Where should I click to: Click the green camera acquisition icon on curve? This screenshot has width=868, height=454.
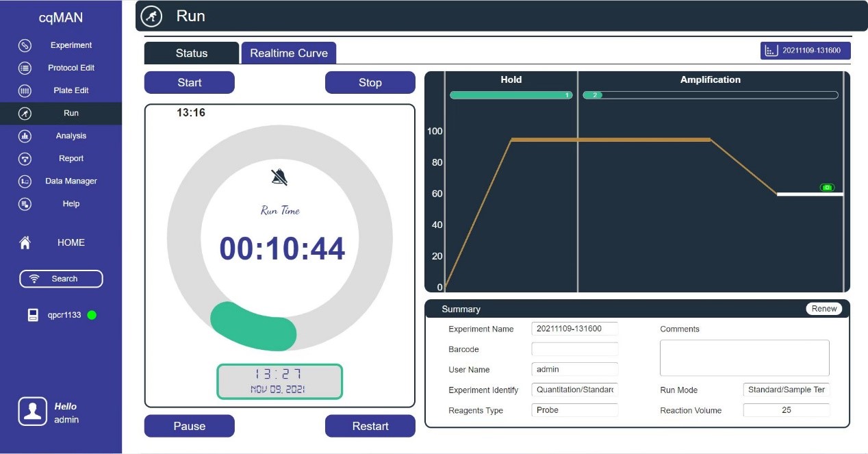[827, 188]
